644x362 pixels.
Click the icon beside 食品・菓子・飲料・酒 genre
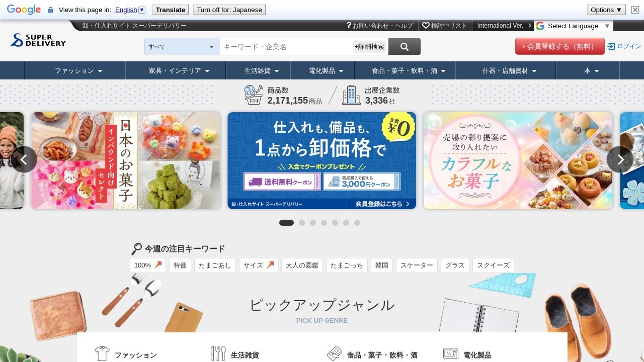[x=335, y=353]
